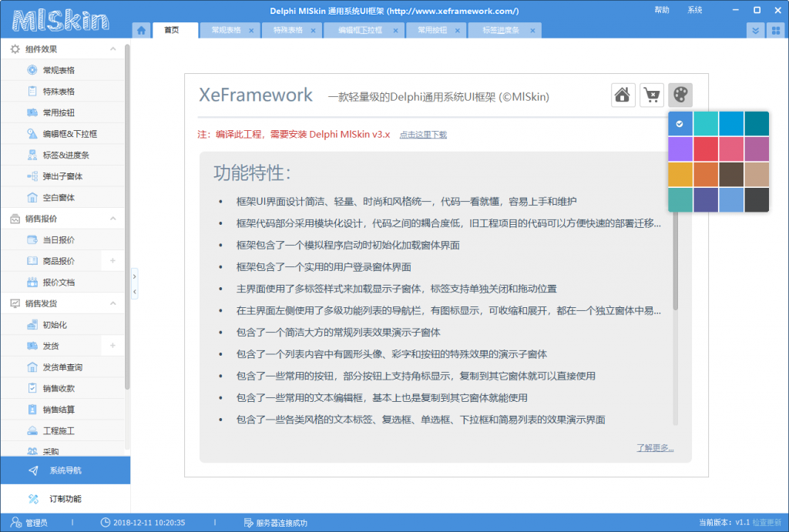Open the 报价文档 sidebar item
The width and height of the screenshot is (789, 532).
(x=62, y=282)
